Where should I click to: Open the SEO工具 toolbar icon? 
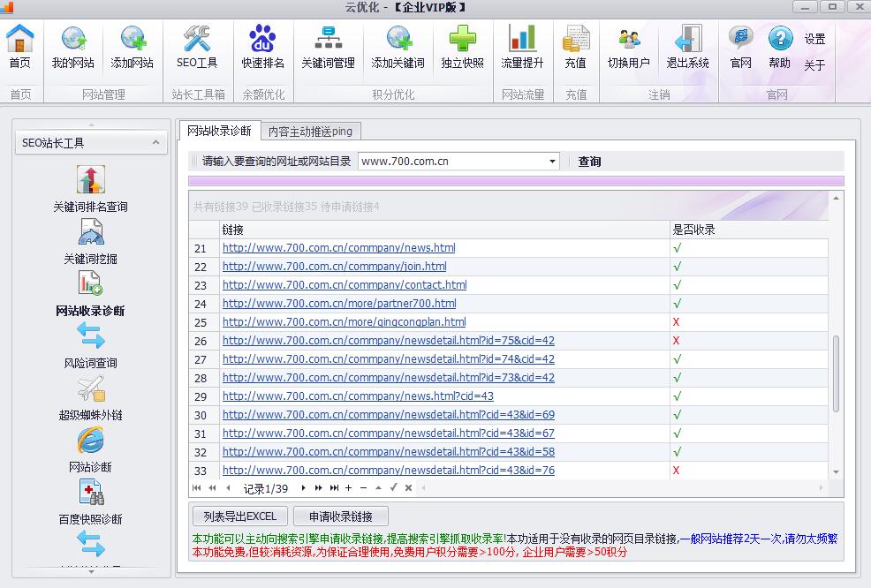pos(197,47)
